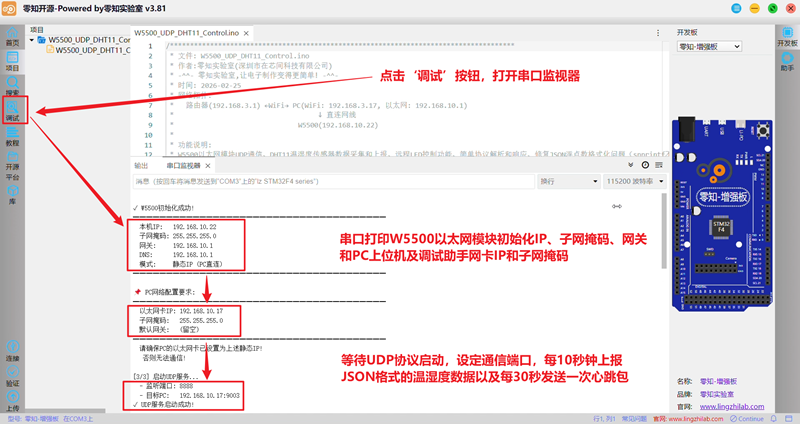Click the serial message input field
Viewport: 800px width, 424px height.
[334, 181]
